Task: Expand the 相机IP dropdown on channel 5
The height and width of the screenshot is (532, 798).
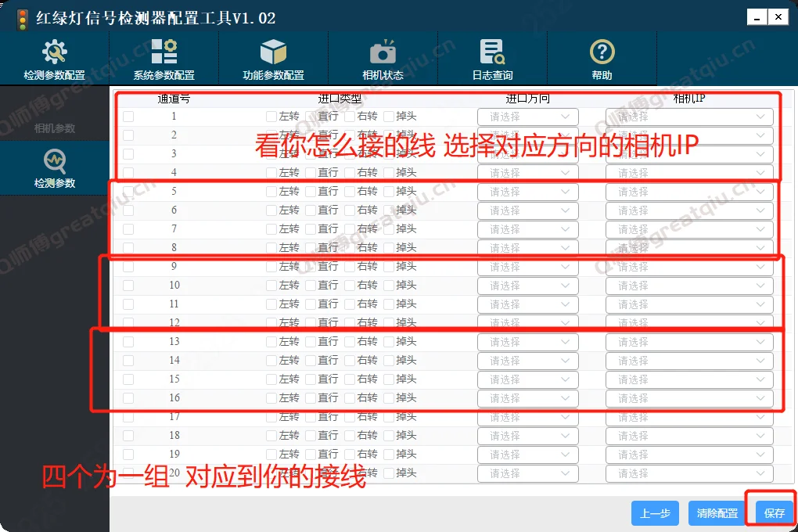Action: pyautogui.click(x=689, y=191)
